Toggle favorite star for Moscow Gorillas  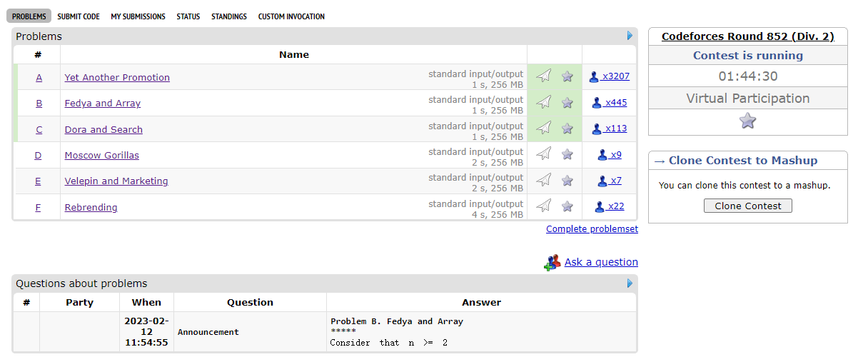[x=567, y=154]
